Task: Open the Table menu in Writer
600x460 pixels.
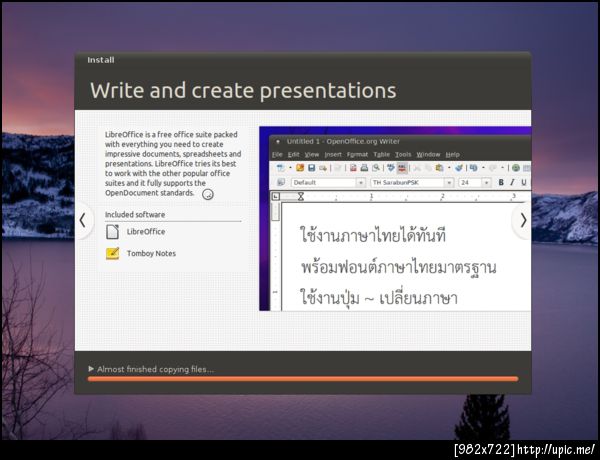Action: [382, 155]
